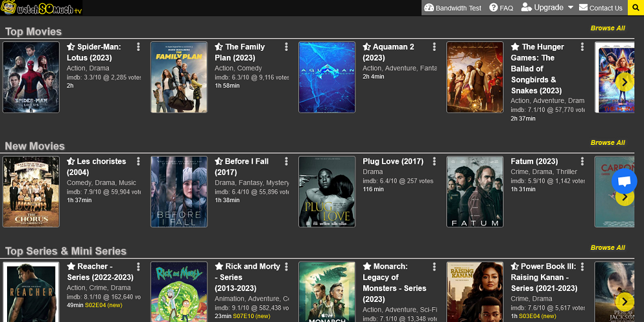Open Hunger Games poster thumbnail

[x=475, y=77]
